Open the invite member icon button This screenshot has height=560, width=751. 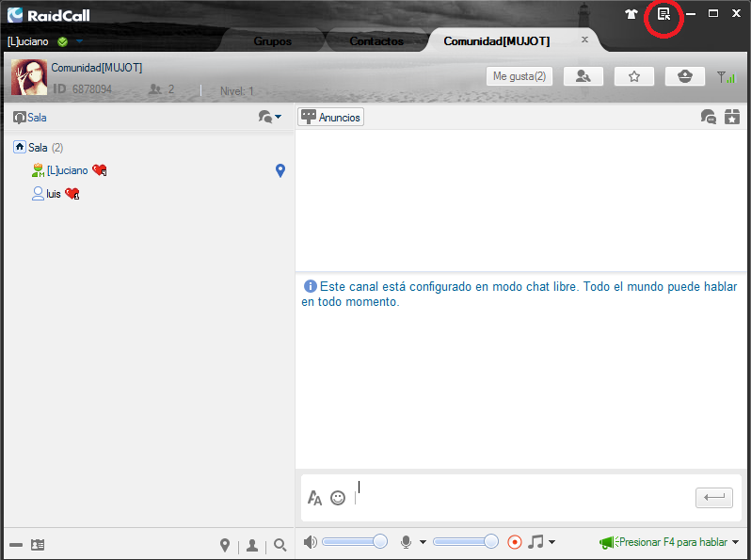pos(583,76)
